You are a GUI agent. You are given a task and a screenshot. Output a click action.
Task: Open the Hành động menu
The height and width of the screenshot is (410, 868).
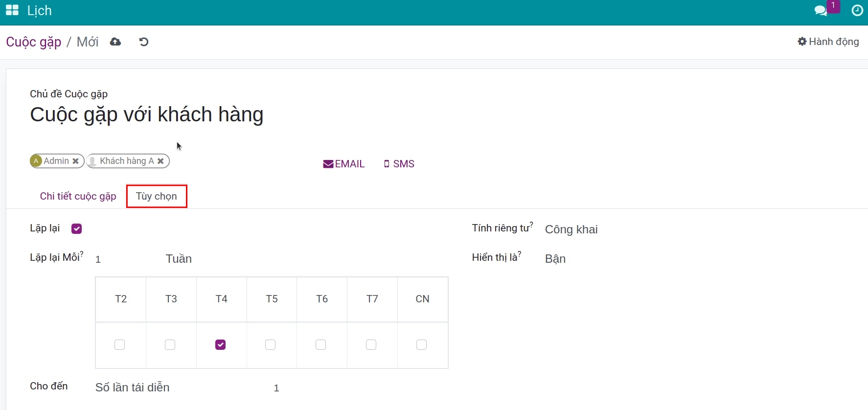[828, 42]
